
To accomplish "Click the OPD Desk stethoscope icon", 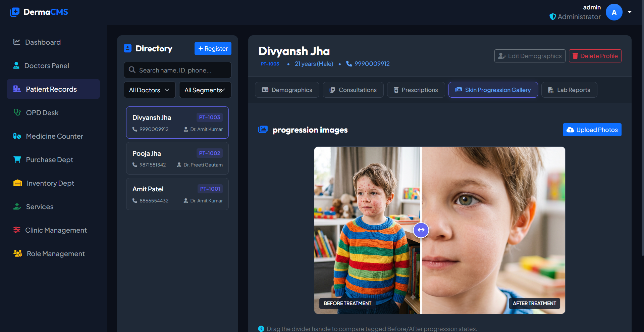I will (17, 112).
